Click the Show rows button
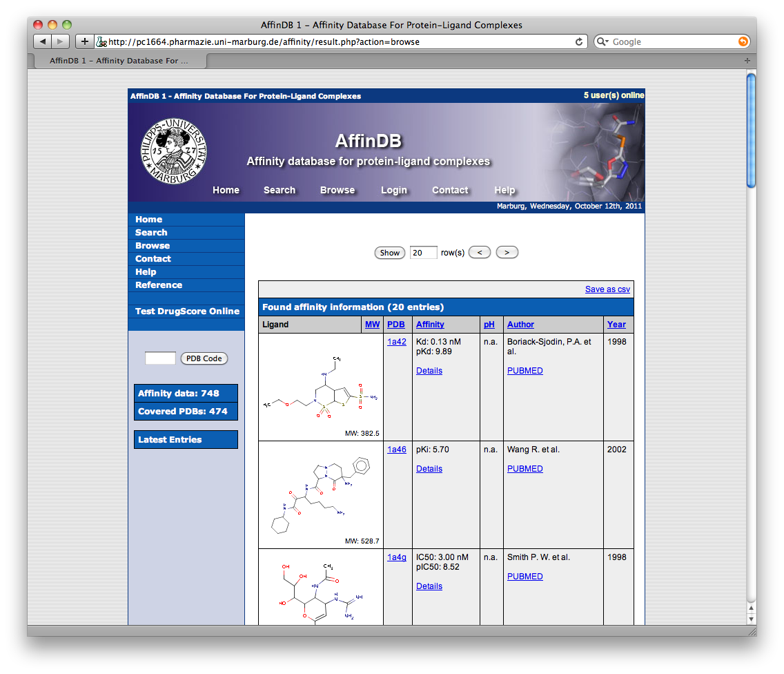Image resolution: width=784 pixels, height=674 pixels. click(389, 253)
